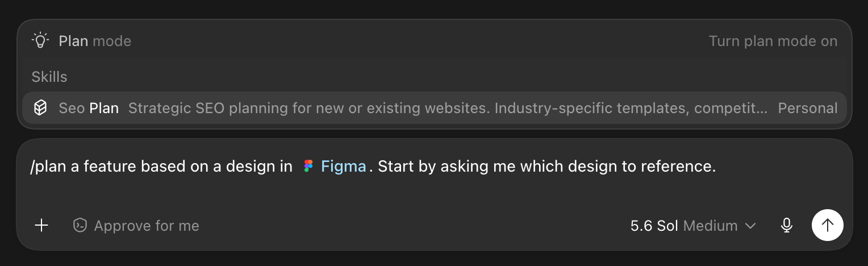Click the Personal label on the skill row
This screenshot has width=868, height=266.
click(808, 108)
